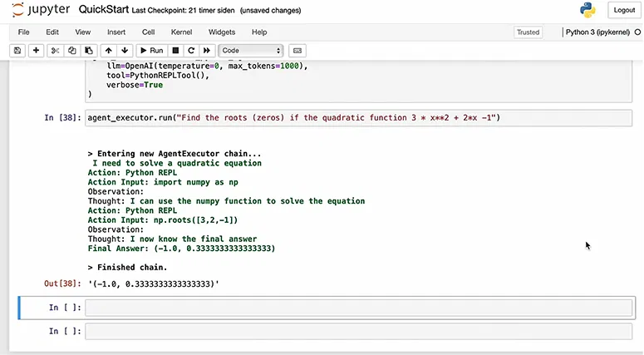Cut selected cells with scissors icon
Viewport: 644px width, 355px height.
(56, 51)
